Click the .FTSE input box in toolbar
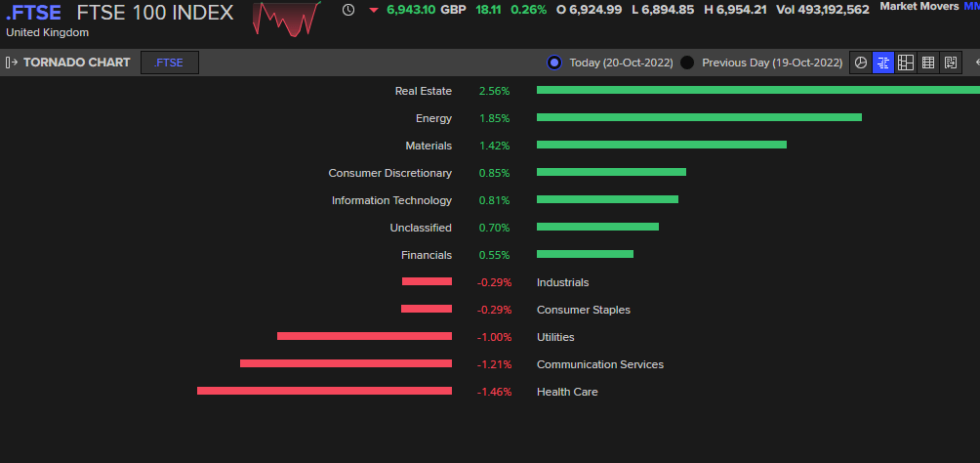980x463 pixels. 170,63
